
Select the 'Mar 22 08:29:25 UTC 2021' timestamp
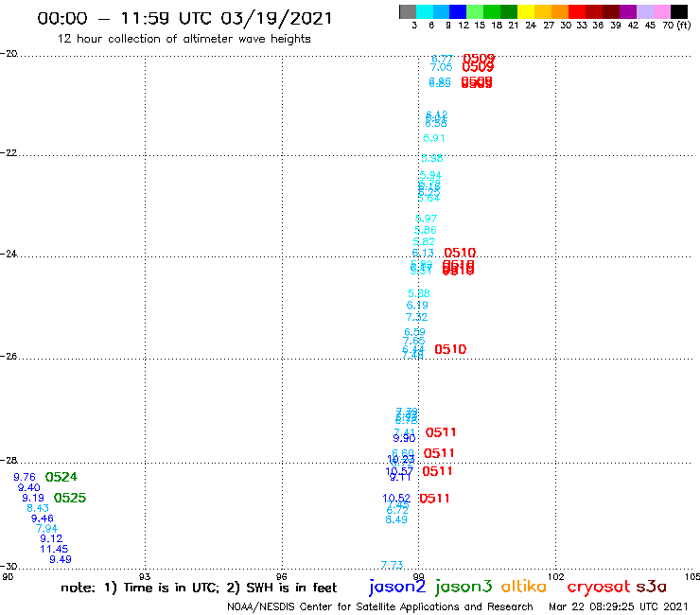pos(619,606)
